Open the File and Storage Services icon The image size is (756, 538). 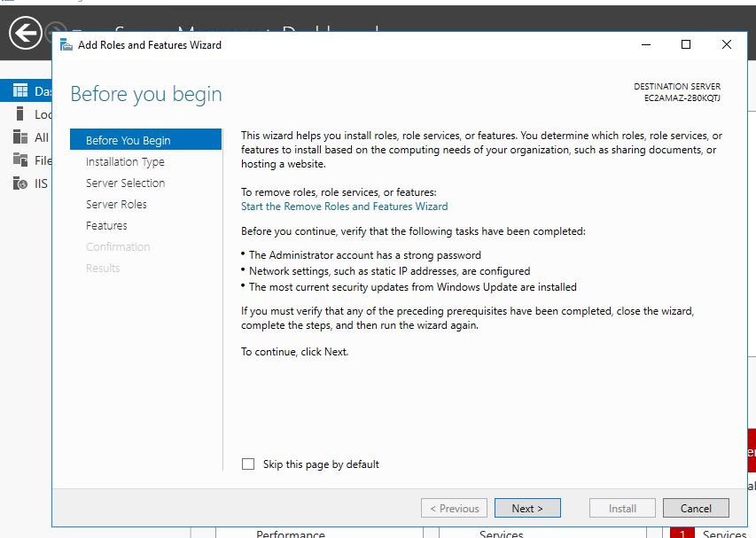pyautogui.click(x=19, y=160)
